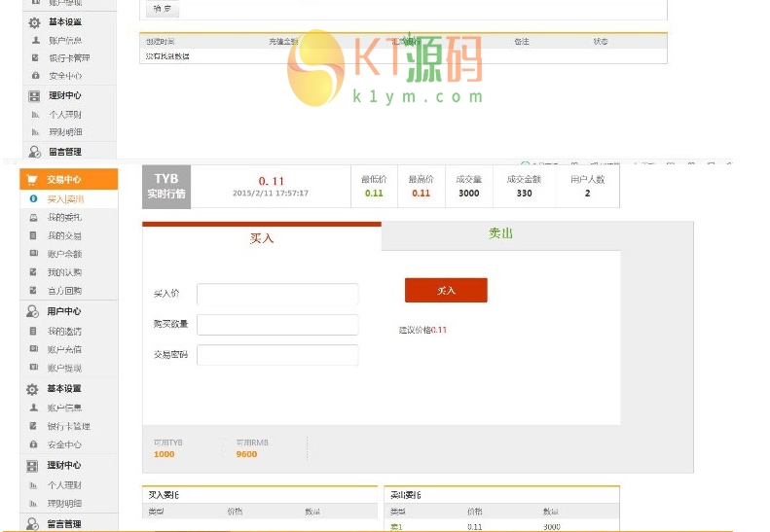Click the edit icon beside 银行卡管理 in the lower trading page sidebar

click(x=33, y=425)
